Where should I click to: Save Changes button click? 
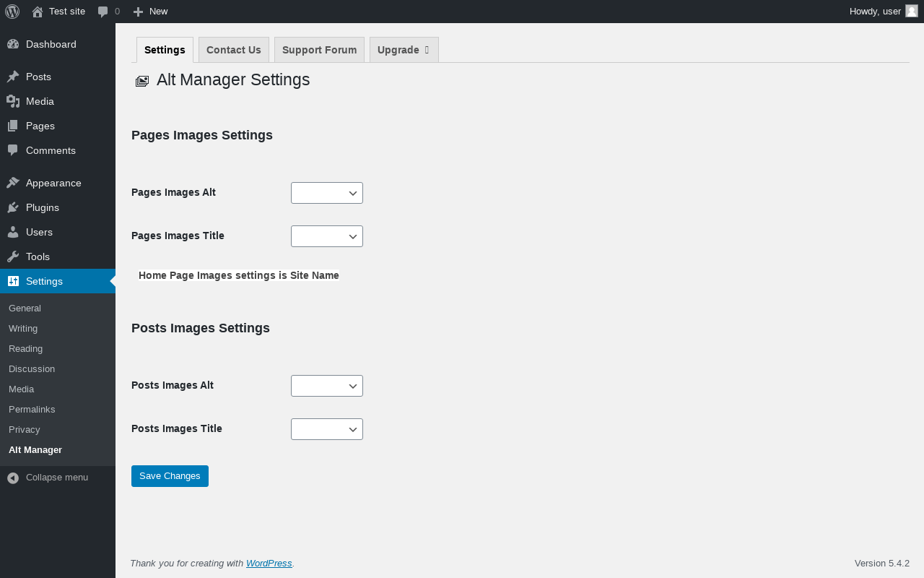point(170,476)
